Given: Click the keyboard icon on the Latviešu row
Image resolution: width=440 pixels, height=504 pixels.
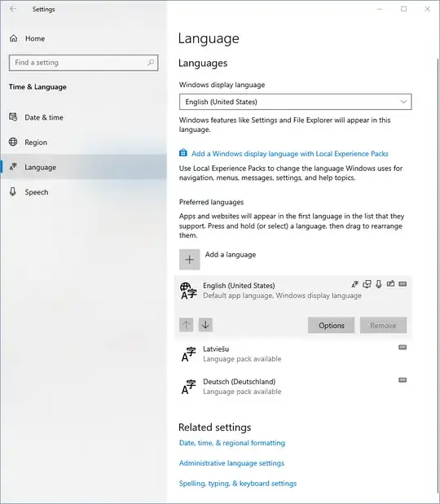Looking at the screenshot, I should coord(403,347).
